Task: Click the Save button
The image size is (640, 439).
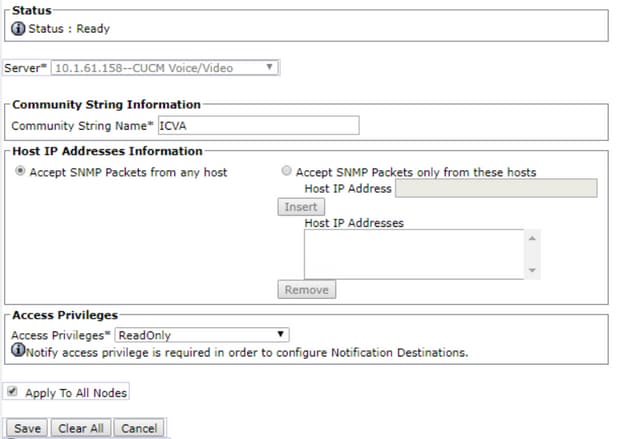Action: pos(27,428)
